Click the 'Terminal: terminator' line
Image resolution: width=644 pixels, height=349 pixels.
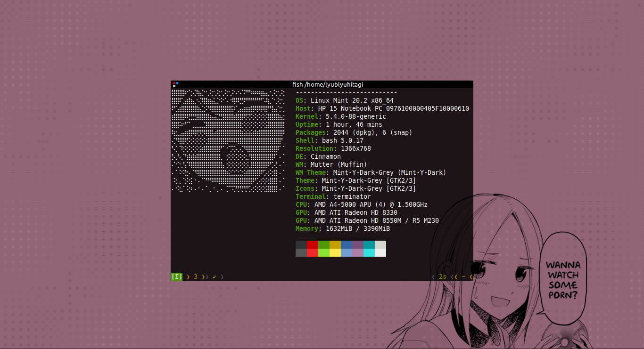click(333, 196)
